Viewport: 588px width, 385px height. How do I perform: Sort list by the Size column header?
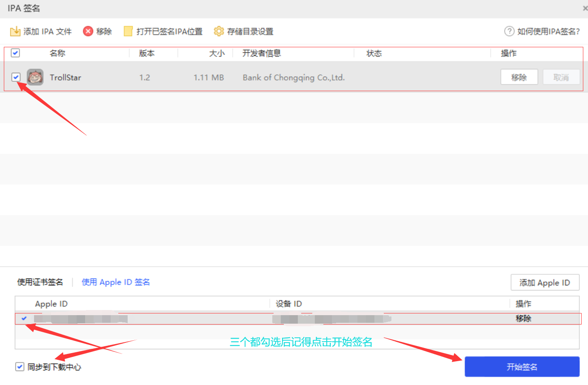click(x=217, y=53)
